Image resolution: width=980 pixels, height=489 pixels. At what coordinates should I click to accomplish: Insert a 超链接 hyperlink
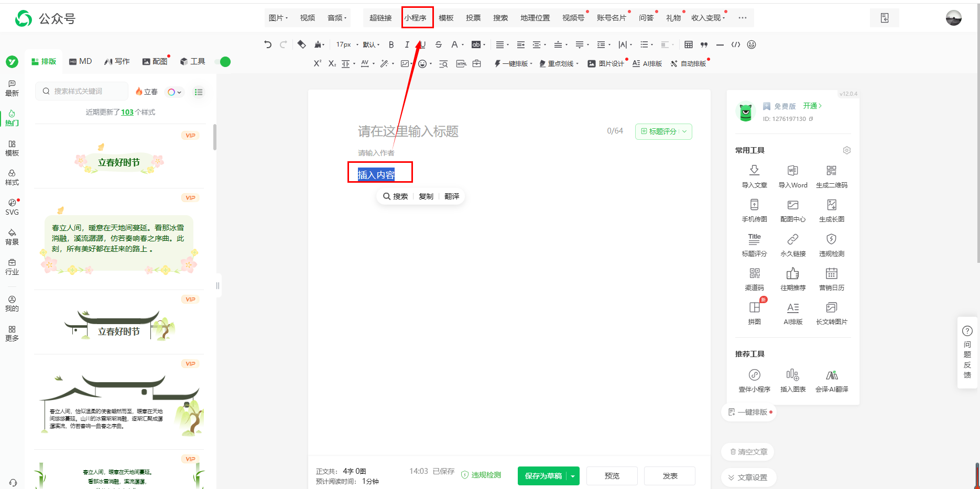point(380,18)
